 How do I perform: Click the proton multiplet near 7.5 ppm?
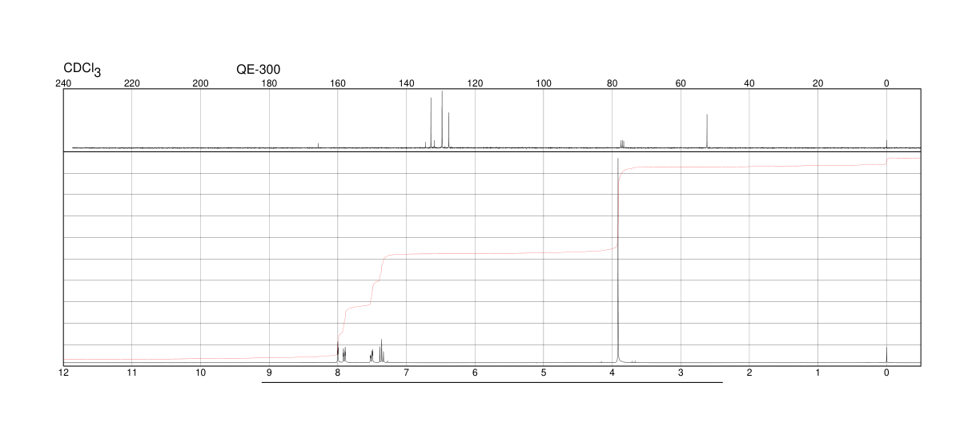[372, 357]
